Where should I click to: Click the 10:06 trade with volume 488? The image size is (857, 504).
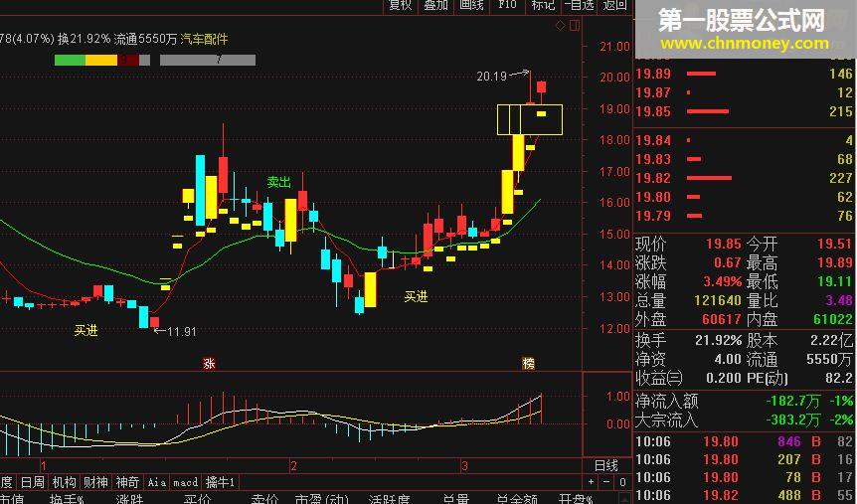tap(745, 496)
